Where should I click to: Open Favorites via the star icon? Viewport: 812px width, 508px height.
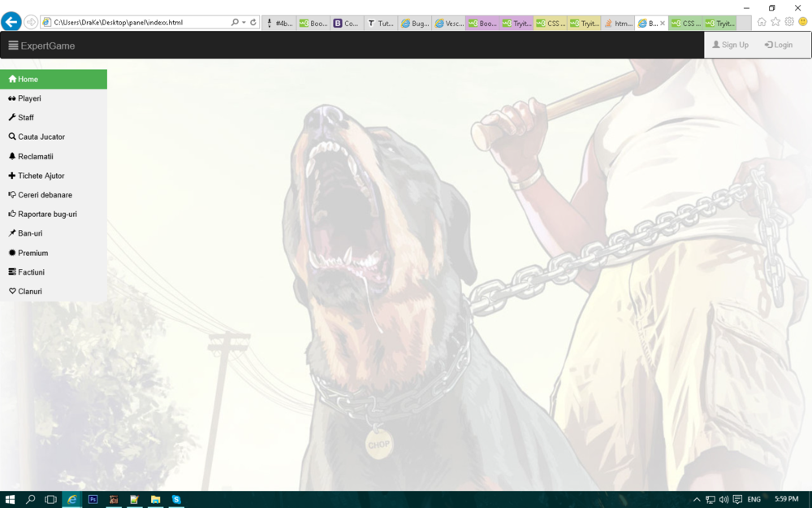(775, 22)
